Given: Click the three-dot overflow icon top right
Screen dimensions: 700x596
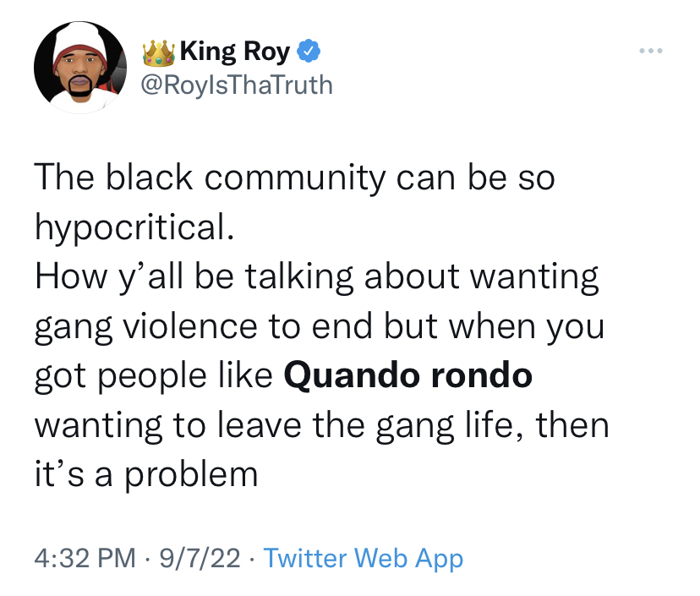Looking at the screenshot, I should (x=650, y=50).
